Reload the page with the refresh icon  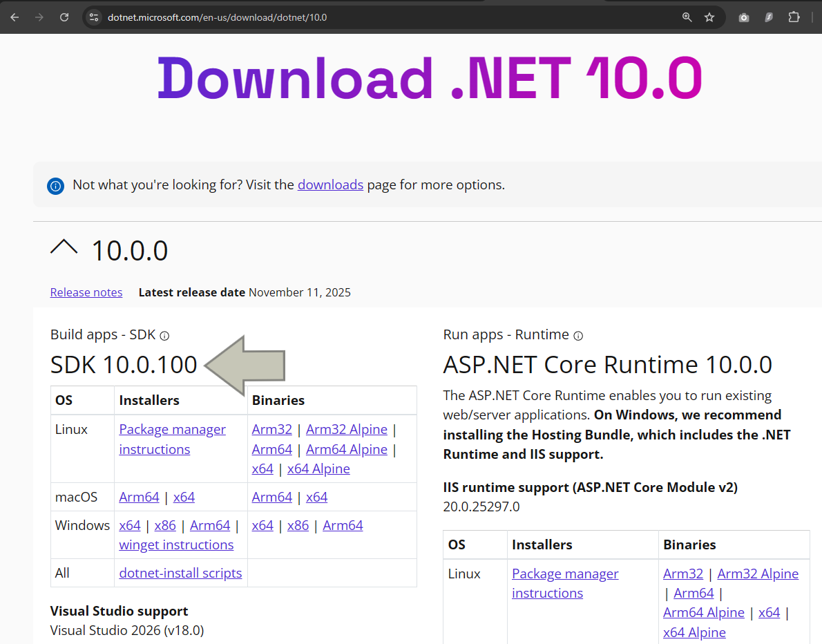(x=64, y=17)
